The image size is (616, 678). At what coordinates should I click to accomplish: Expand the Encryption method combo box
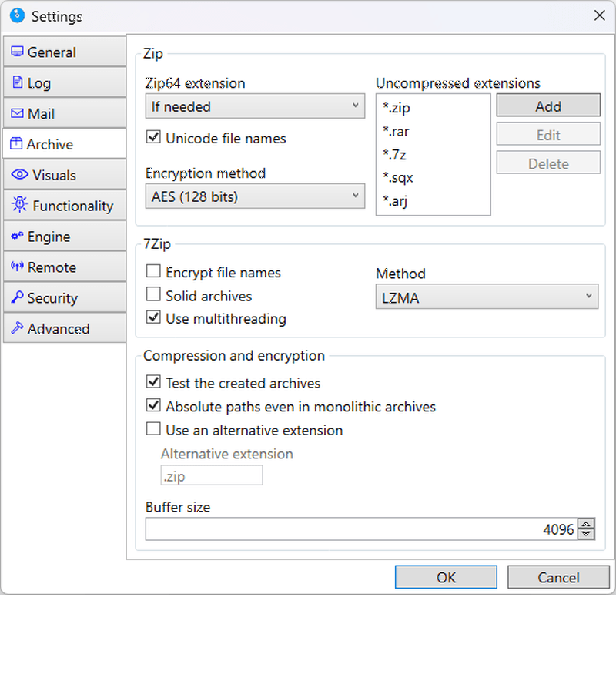(x=255, y=196)
